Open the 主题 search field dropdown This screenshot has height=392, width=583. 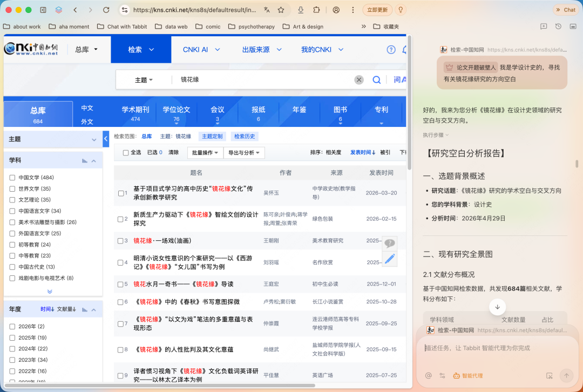(144, 80)
